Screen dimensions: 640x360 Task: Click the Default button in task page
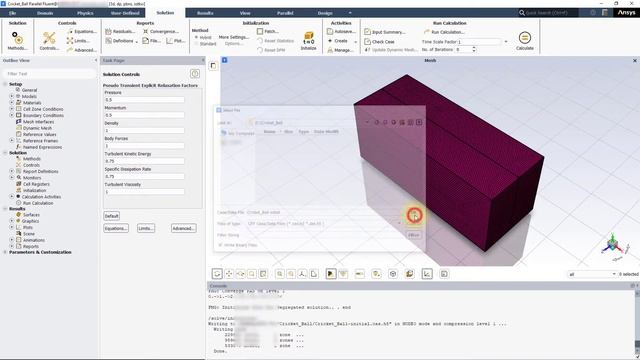tap(111, 216)
